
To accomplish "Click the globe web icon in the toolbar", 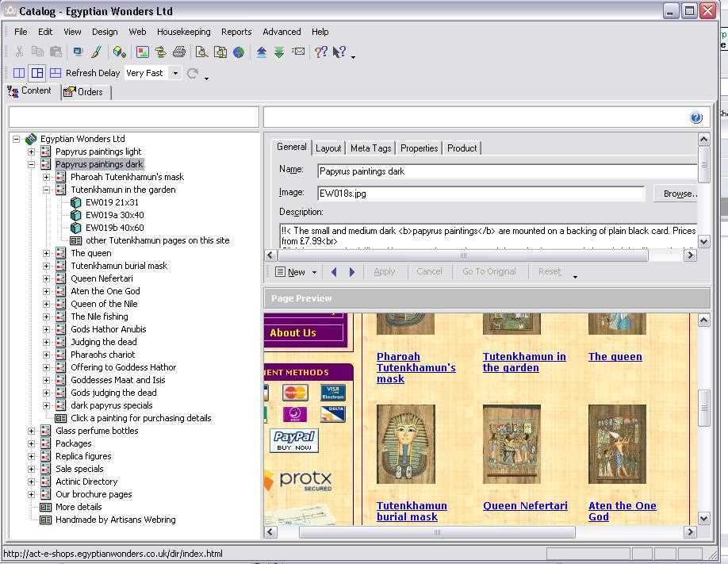I will coord(239,52).
